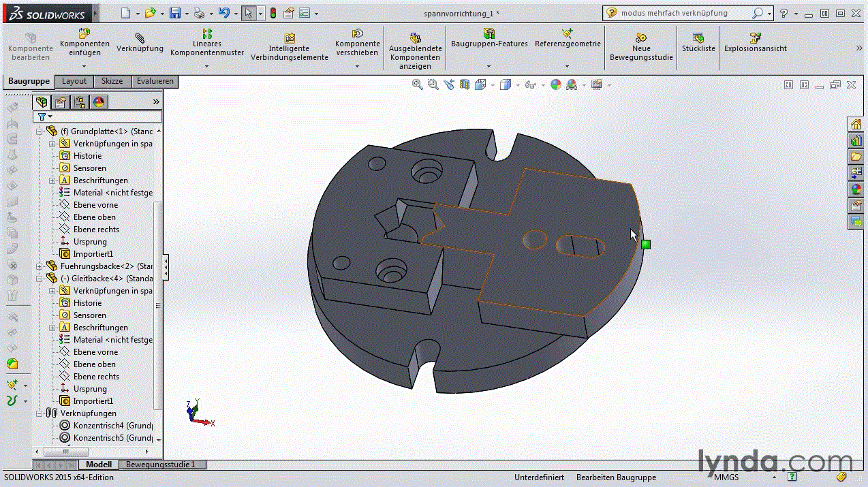Click Zoom to area icon
This screenshot has width=868, height=487.
click(433, 84)
